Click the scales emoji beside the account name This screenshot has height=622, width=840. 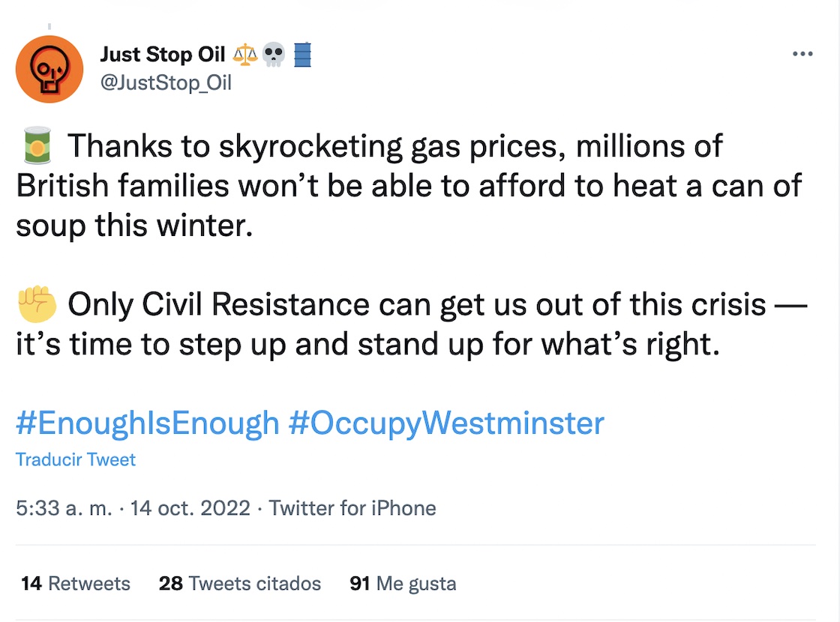point(246,55)
